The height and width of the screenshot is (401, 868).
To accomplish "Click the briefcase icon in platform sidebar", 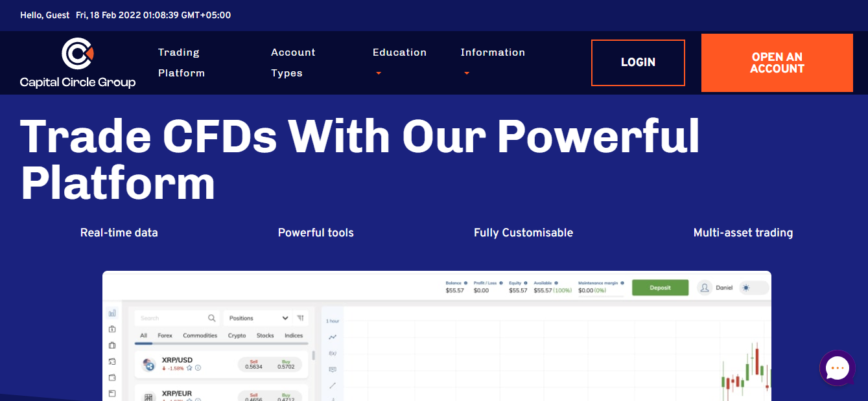I will (x=112, y=345).
